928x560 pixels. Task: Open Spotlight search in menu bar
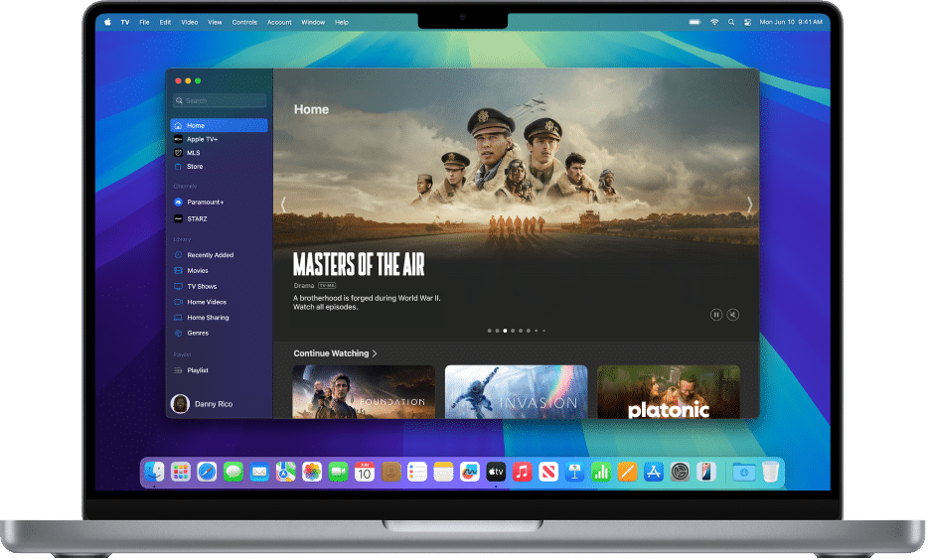click(731, 22)
